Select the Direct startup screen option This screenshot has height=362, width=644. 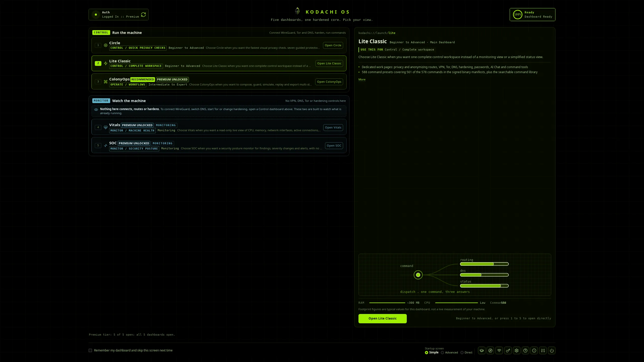[462, 352]
